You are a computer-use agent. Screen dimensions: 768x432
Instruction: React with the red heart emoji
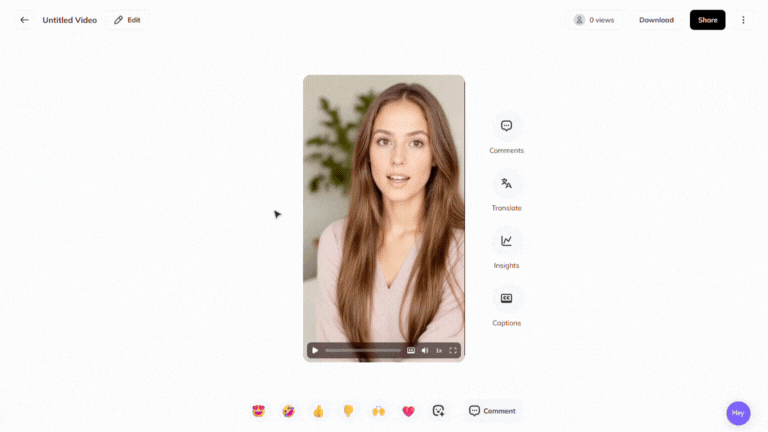(x=408, y=411)
